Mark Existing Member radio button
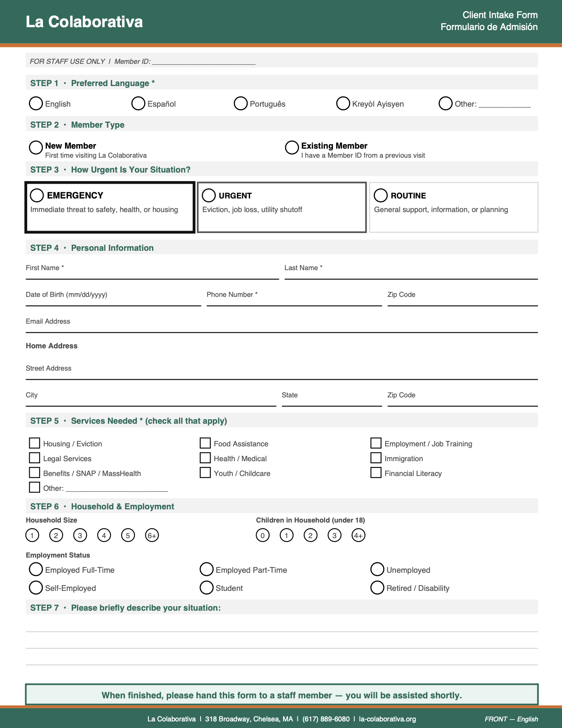 [x=292, y=147]
